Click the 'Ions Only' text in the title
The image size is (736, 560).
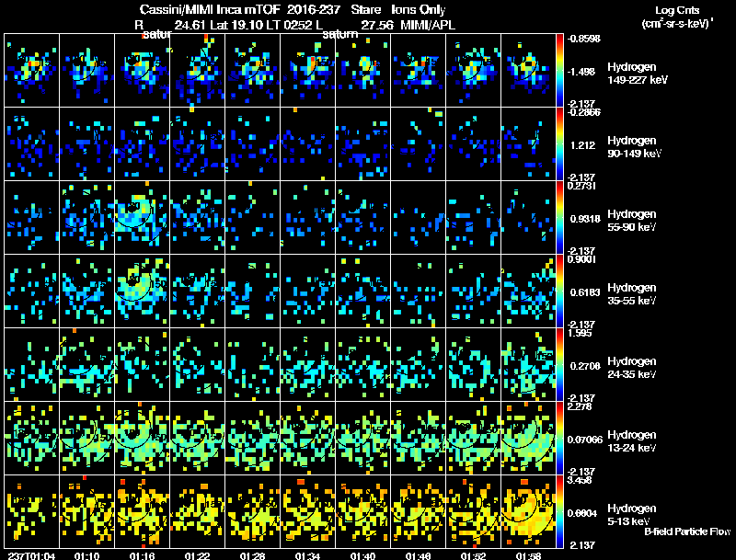(419, 9)
